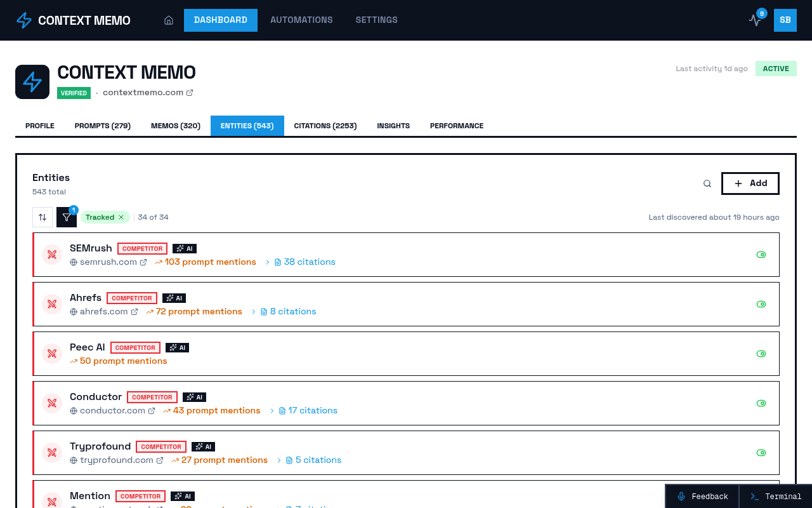Select the home icon in the navigation bar

(169, 20)
